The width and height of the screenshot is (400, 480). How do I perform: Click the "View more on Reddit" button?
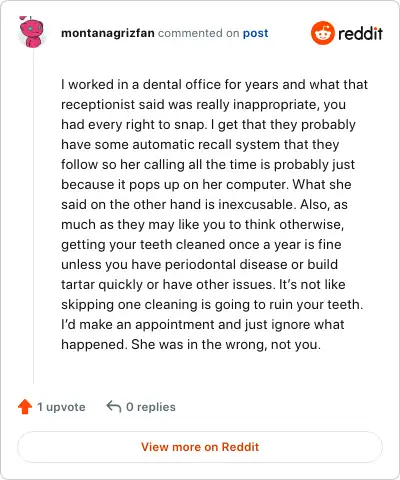pyautogui.click(x=200, y=447)
